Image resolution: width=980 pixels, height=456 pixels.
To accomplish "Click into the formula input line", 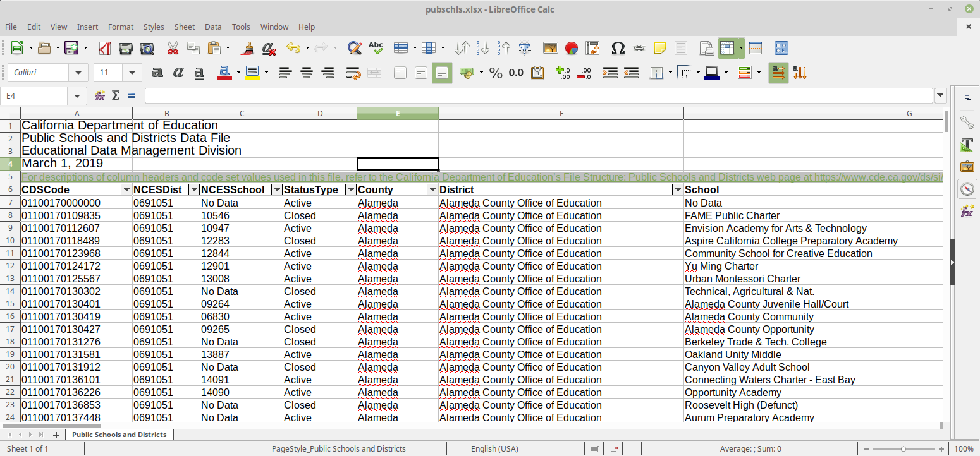I will coord(539,96).
